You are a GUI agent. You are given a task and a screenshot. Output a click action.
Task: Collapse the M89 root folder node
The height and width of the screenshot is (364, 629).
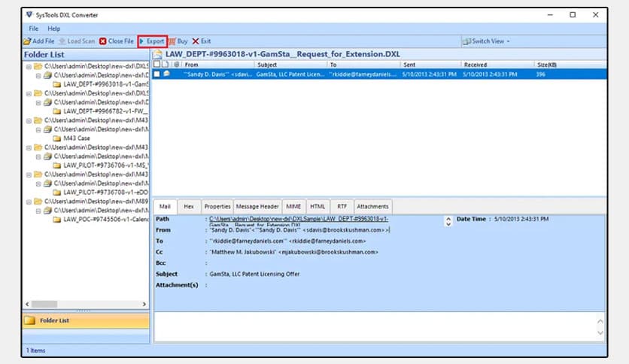point(29,202)
